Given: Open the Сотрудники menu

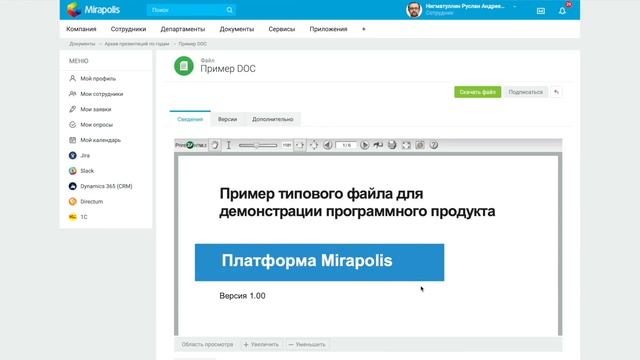Looking at the screenshot, I should pos(128,29).
